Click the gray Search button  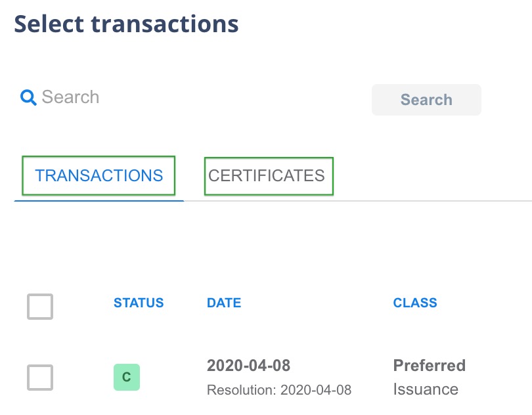(426, 100)
